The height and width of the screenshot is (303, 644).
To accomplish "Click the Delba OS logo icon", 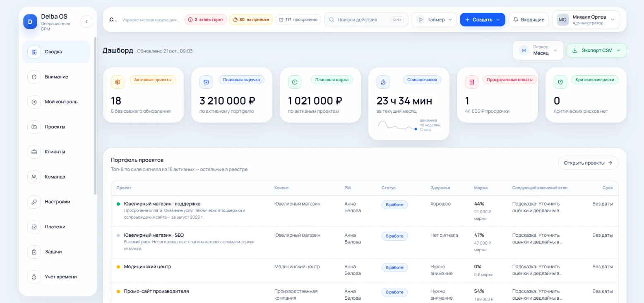I will coord(30,21).
